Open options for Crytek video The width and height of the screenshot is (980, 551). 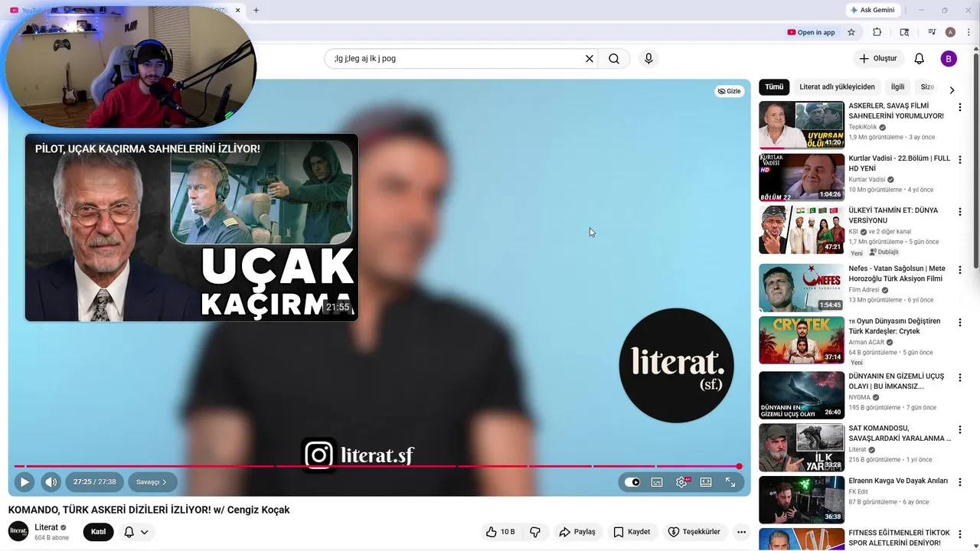(x=960, y=323)
